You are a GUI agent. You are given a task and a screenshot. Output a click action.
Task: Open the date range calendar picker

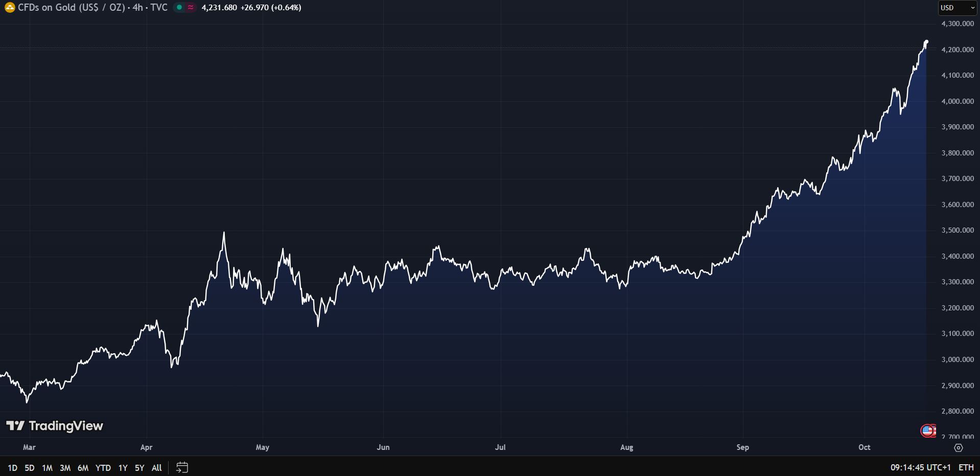pyautogui.click(x=182, y=467)
